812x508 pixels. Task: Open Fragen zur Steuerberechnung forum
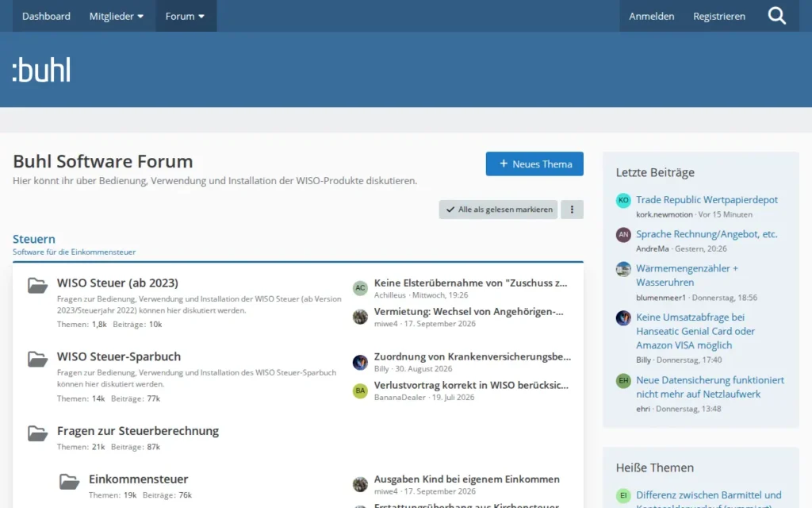pyautogui.click(x=138, y=431)
